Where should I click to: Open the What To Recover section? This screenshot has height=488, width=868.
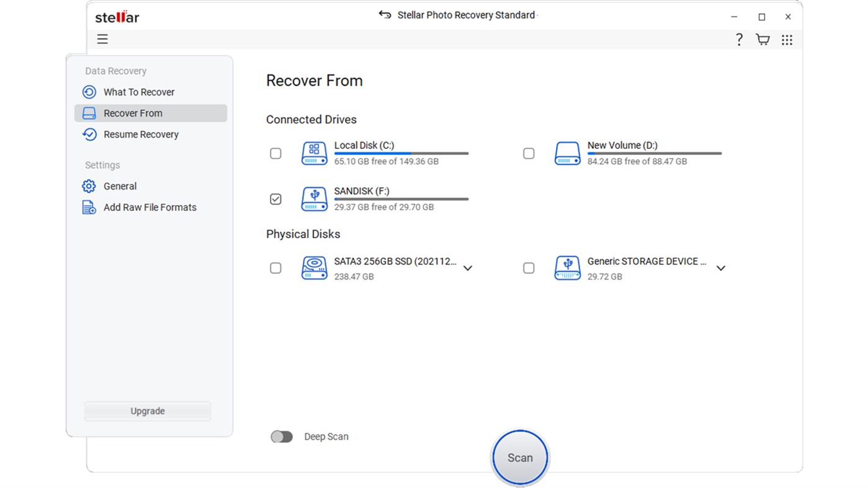click(x=138, y=92)
